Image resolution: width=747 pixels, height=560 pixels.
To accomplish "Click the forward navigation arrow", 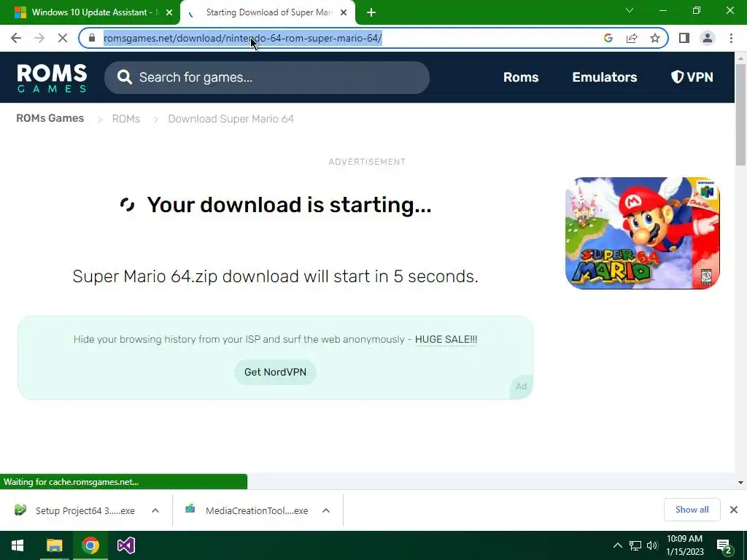I will click(x=39, y=38).
